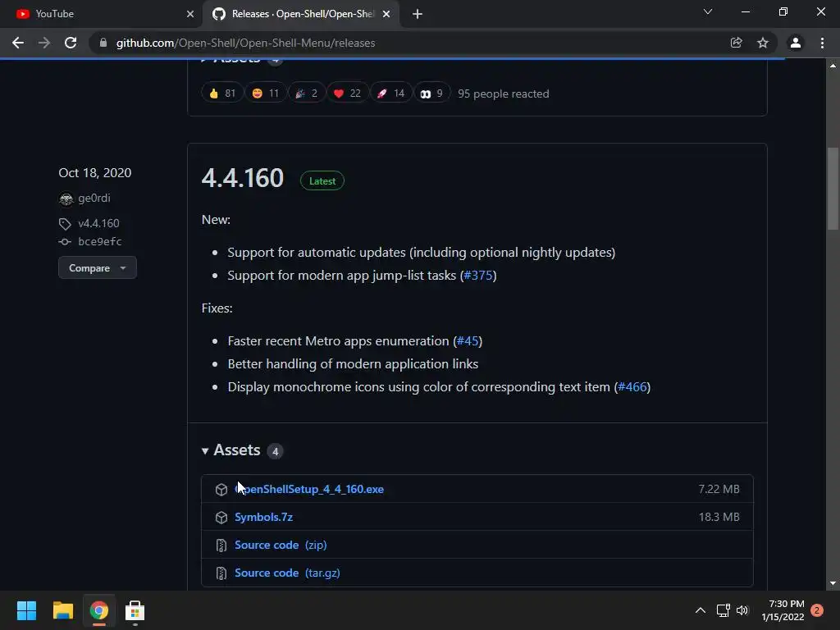Close the Releases GitHub tab
840x630 pixels.
386,14
